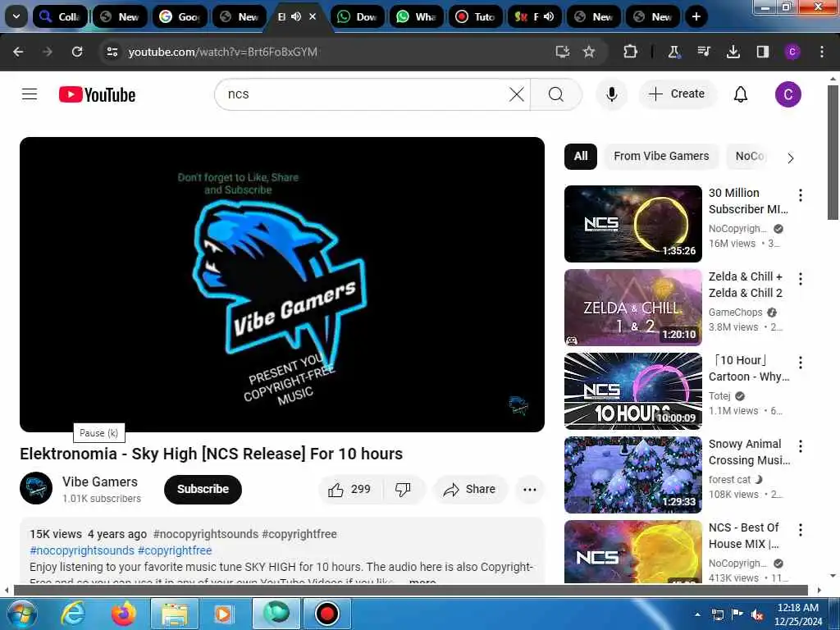Open system tray volume icon
The width and height of the screenshot is (840, 630).
(x=757, y=614)
